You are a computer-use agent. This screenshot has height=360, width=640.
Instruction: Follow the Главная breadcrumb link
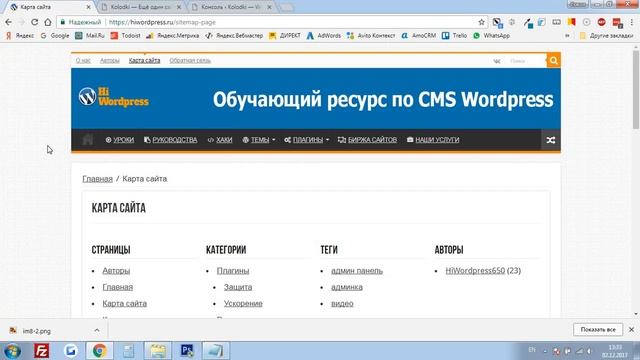pyautogui.click(x=98, y=179)
